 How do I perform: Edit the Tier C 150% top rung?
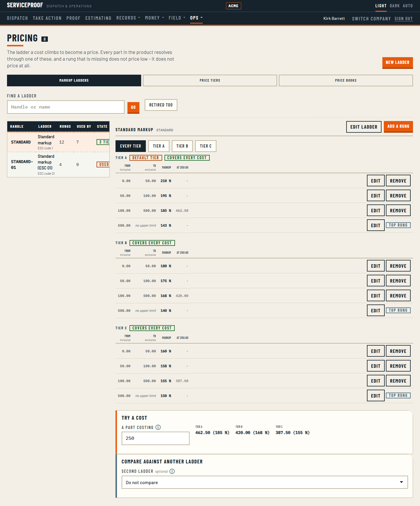[376, 396]
